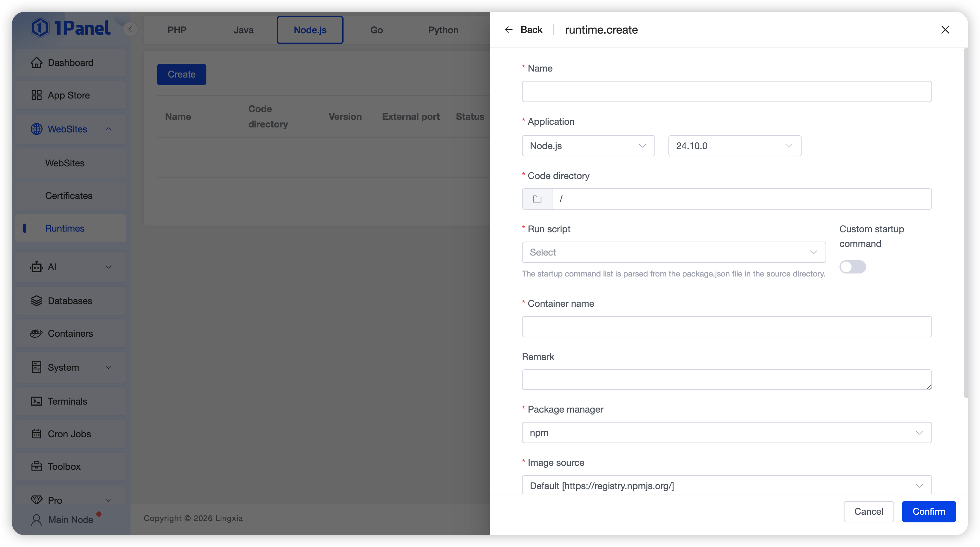Viewport: 980px width, 547px height.
Task: Enable Custom startup command switch
Action: click(x=852, y=267)
